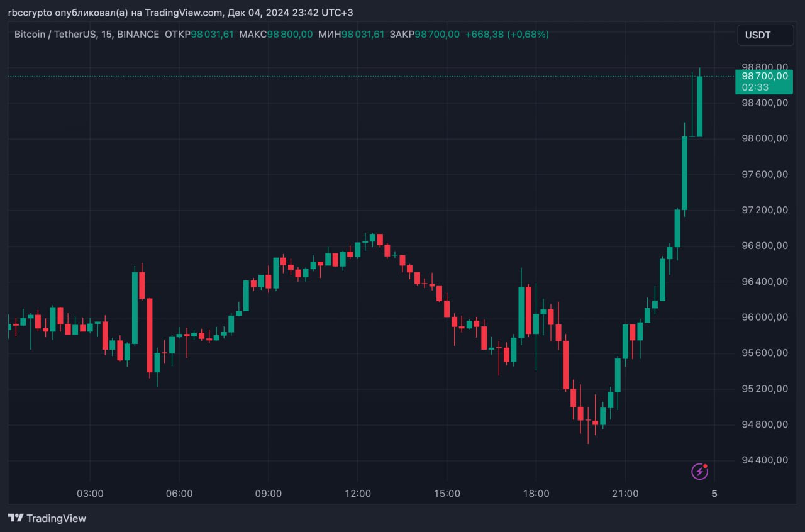The image size is (805, 532).
Task: Click the 94 800,00 price axis label
Action: (x=764, y=424)
